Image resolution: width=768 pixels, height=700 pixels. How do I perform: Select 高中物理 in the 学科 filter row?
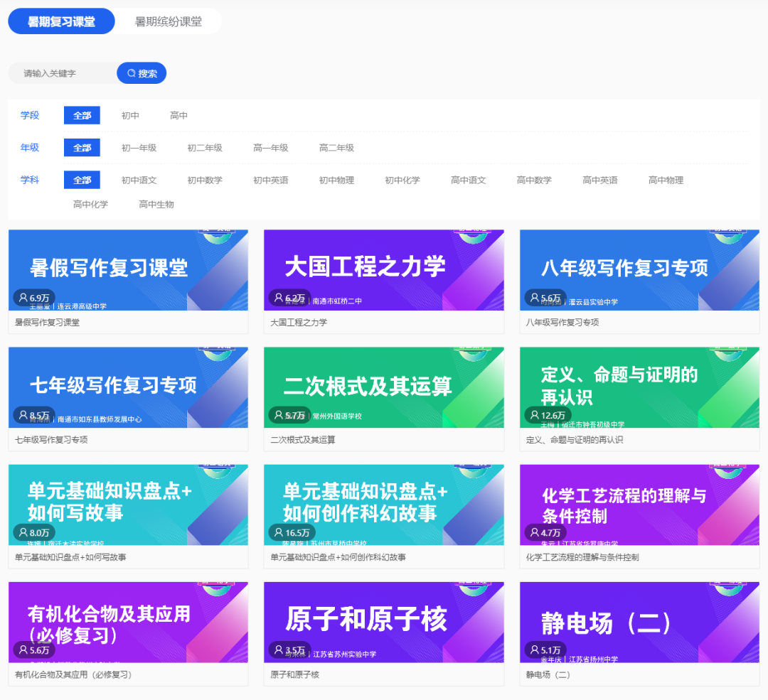665,180
